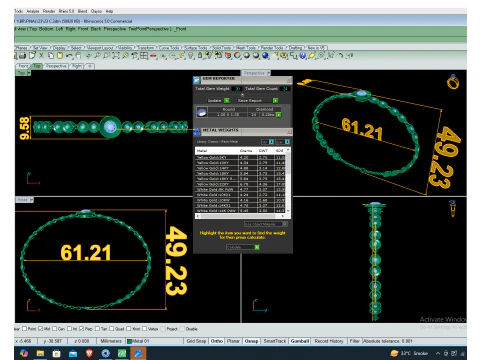This screenshot has width=480, height=360.
Task: Switch to the Curve Tools toolbar tab
Action: [170, 48]
